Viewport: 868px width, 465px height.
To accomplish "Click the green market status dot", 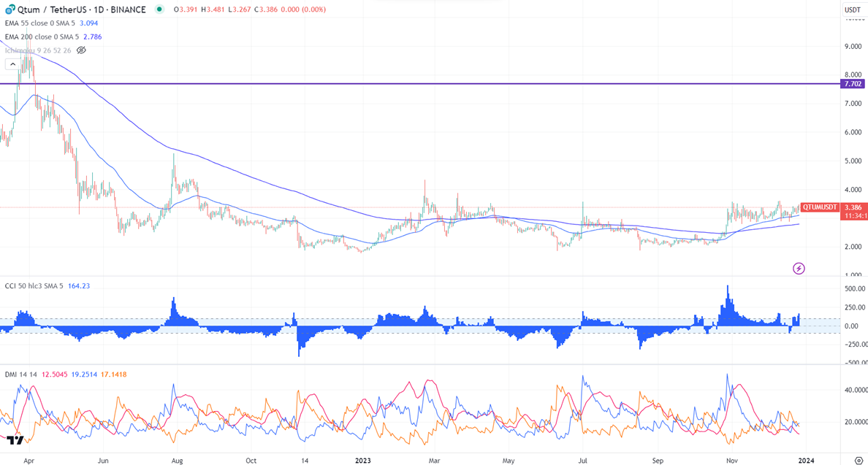I will click(159, 9).
